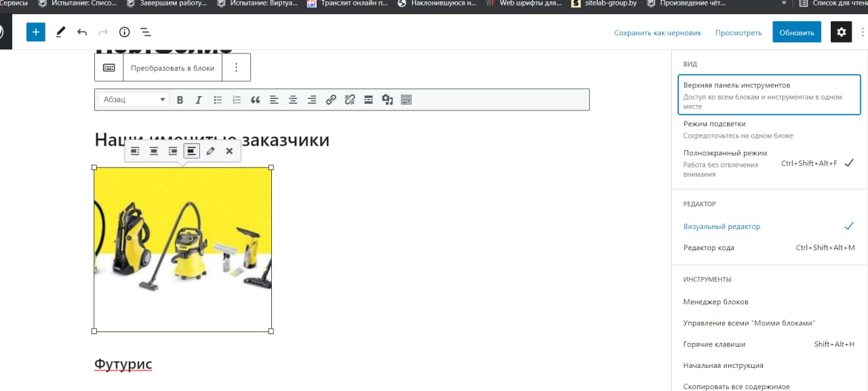Align text left in classic toolbar
Viewport: 868px width, 391px height.
[x=274, y=100]
